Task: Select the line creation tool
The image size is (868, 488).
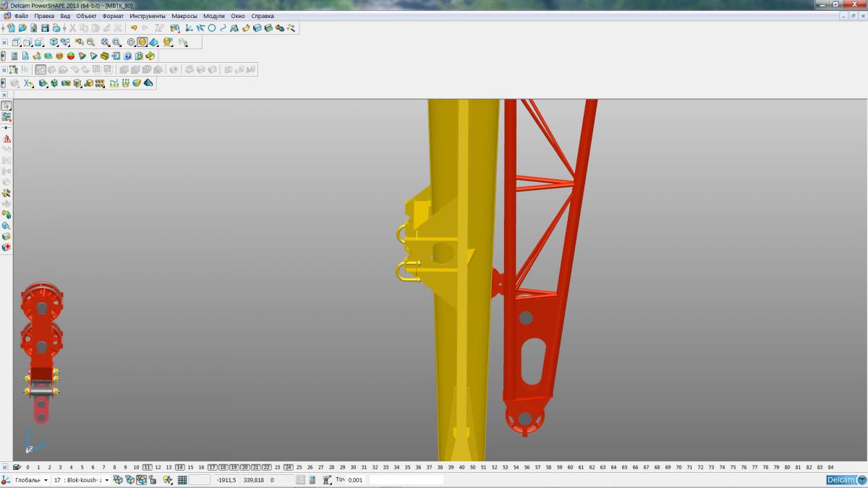Action: (200, 27)
